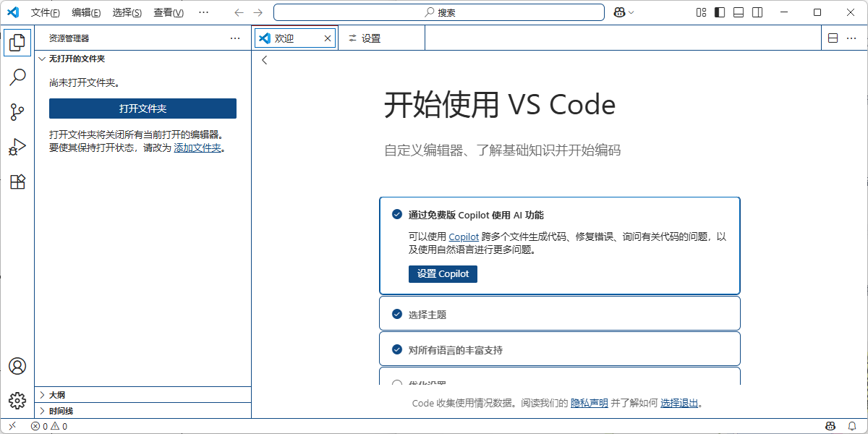Open the Manage gear icon
This screenshot has height=434, width=868.
pos(17,400)
